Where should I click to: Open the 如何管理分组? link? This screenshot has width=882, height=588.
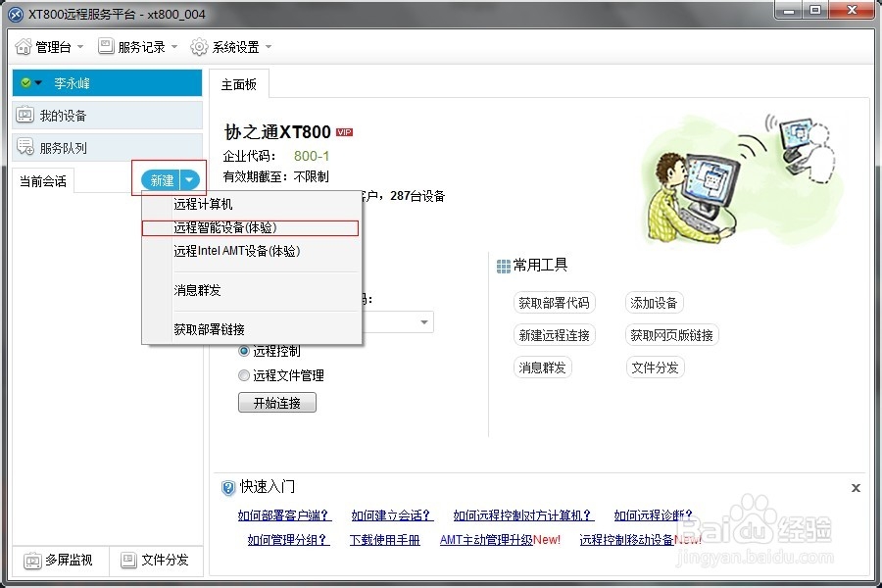click(288, 540)
